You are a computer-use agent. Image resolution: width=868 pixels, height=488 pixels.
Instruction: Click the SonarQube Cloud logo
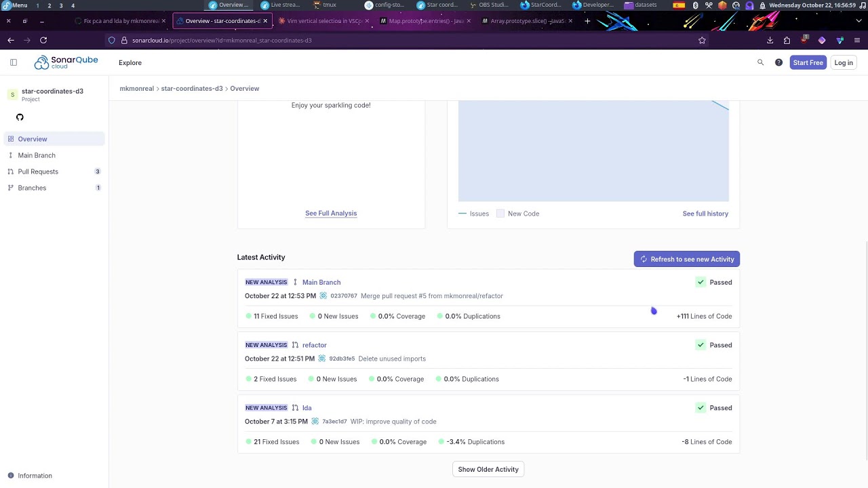click(x=66, y=62)
